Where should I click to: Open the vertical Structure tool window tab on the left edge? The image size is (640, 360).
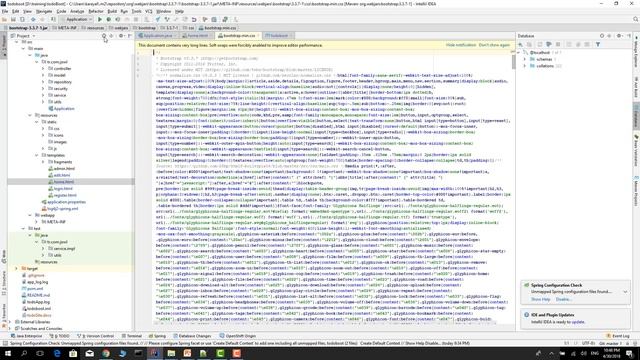(x=4, y=283)
